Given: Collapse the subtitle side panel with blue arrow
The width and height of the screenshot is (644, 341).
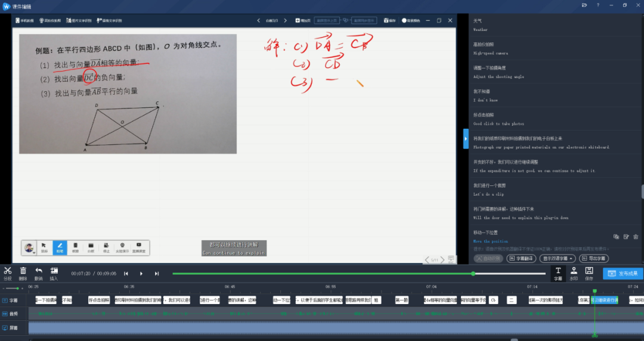Looking at the screenshot, I should click(x=466, y=138).
